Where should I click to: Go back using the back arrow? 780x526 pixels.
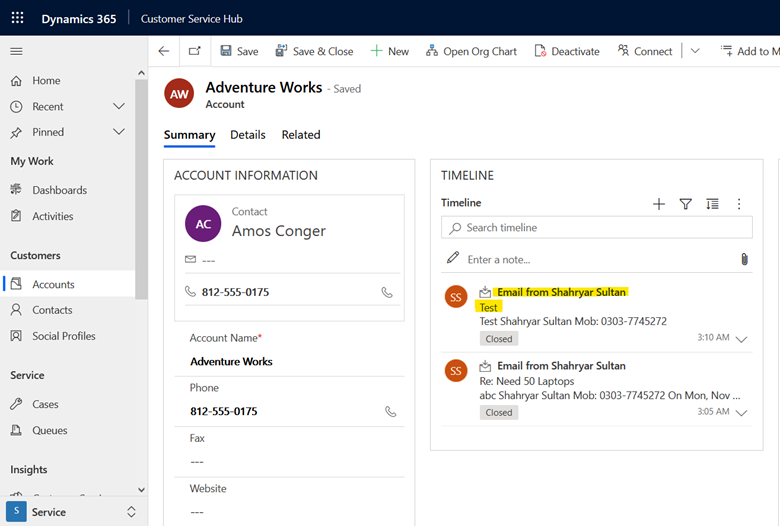(164, 51)
